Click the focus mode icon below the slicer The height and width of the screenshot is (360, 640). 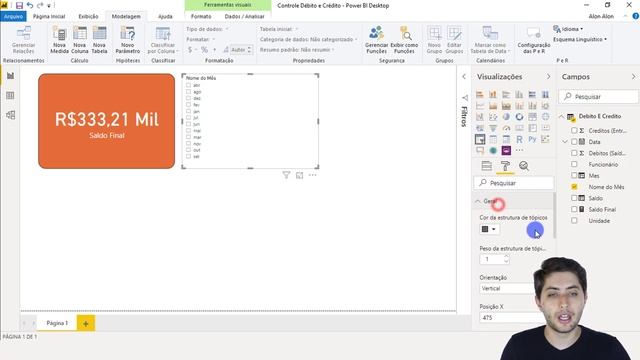(300, 175)
